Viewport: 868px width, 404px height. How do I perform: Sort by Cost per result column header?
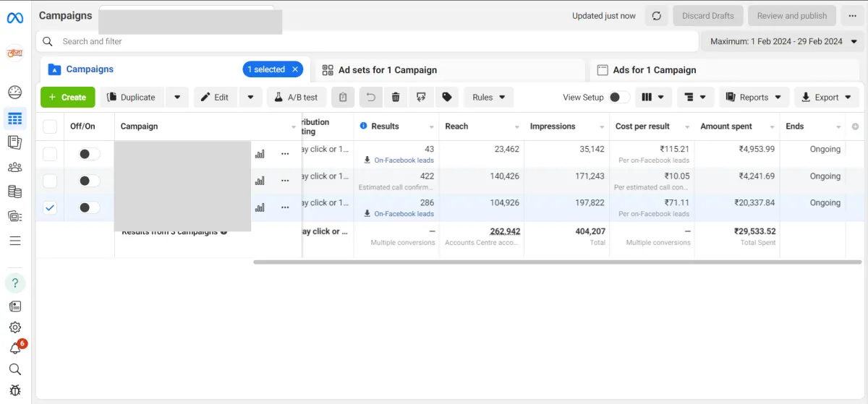[642, 126]
